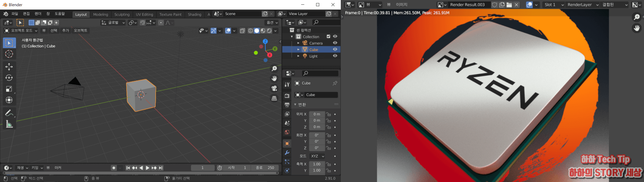Viewport: 644px width, 182px height.
Task: Open the Sculpting workspace tab
Action: point(122,15)
